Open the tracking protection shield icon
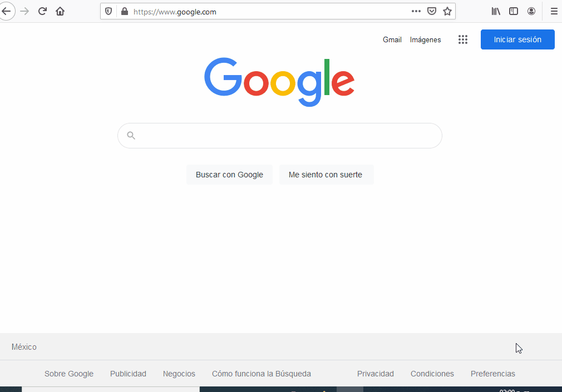This screenshot has height=392, width=562. pos(109,12)
